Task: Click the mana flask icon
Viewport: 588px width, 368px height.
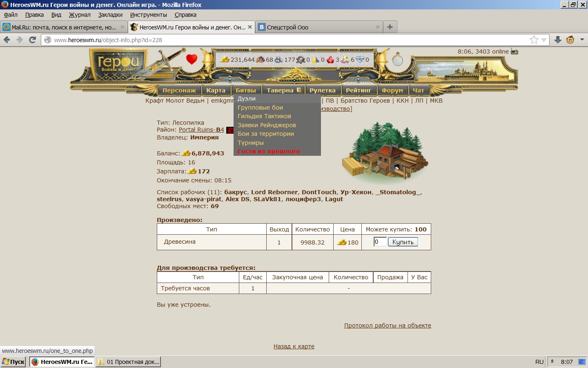Action: [x=397, y=59]
